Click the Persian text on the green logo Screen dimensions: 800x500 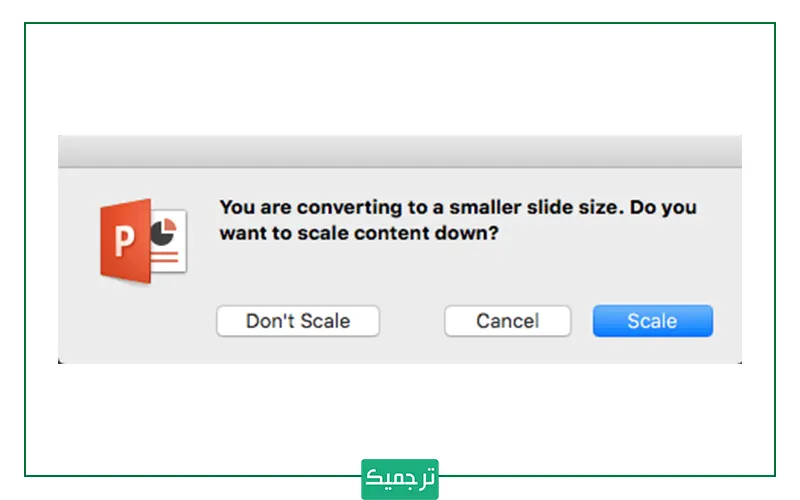[x=400, y=479]
